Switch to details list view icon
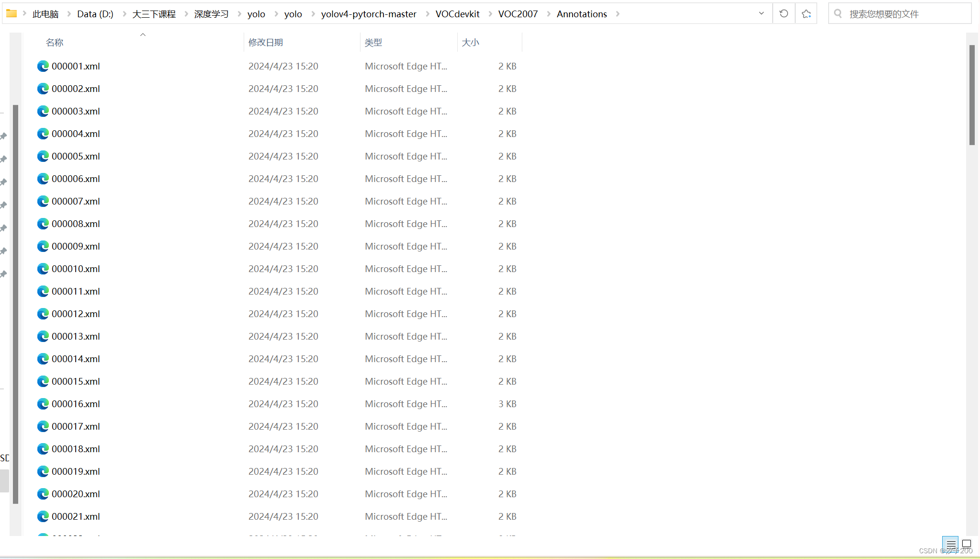Screen dimensions: 980x559 [x=951, y=544]
